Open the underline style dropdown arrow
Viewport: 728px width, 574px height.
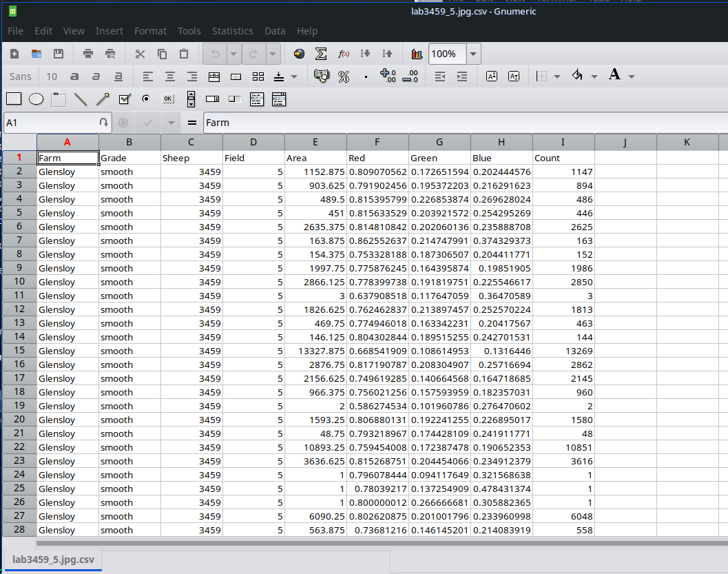coord(294,76)
